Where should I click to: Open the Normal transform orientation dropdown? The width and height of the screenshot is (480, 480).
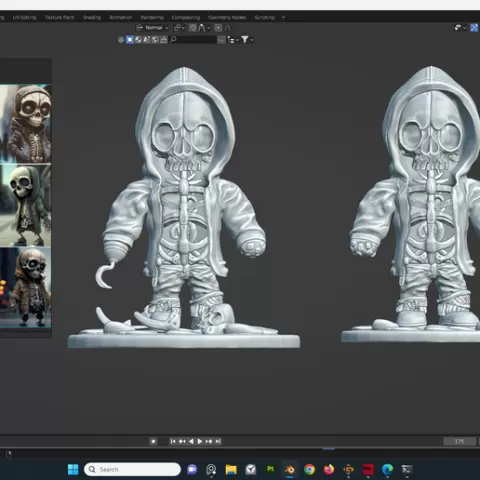(x=152, y=28)
